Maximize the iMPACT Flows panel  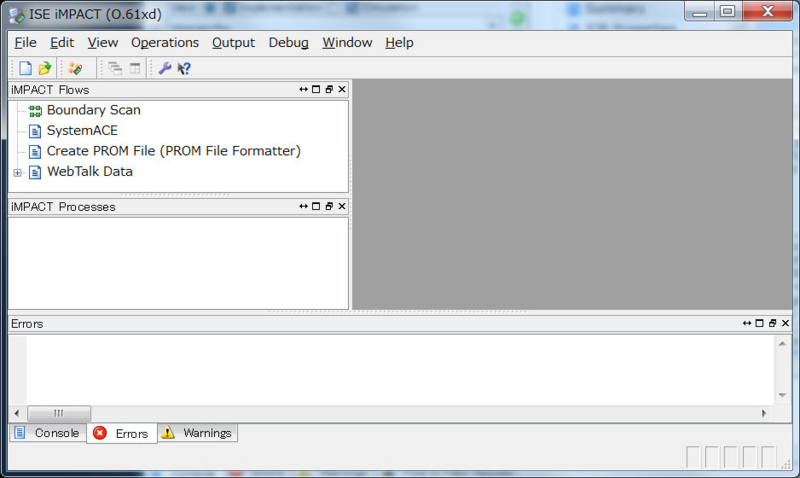click(316, 89)
